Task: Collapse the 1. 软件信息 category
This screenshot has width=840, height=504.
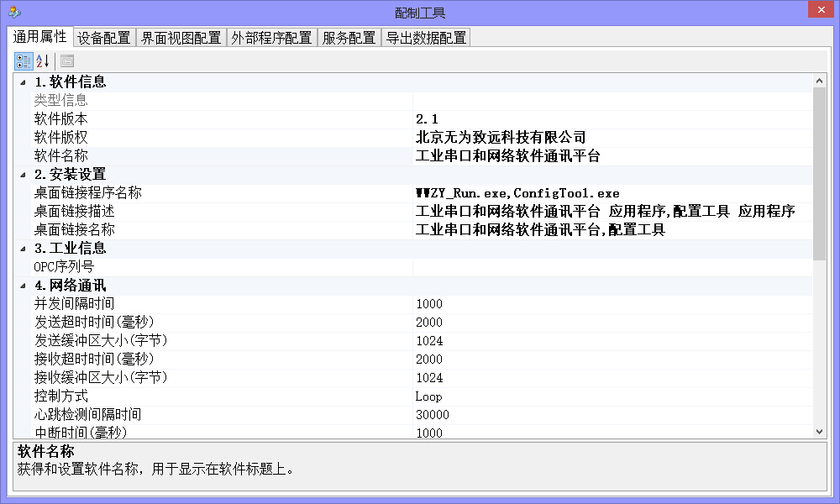Action: pos(23,82)
